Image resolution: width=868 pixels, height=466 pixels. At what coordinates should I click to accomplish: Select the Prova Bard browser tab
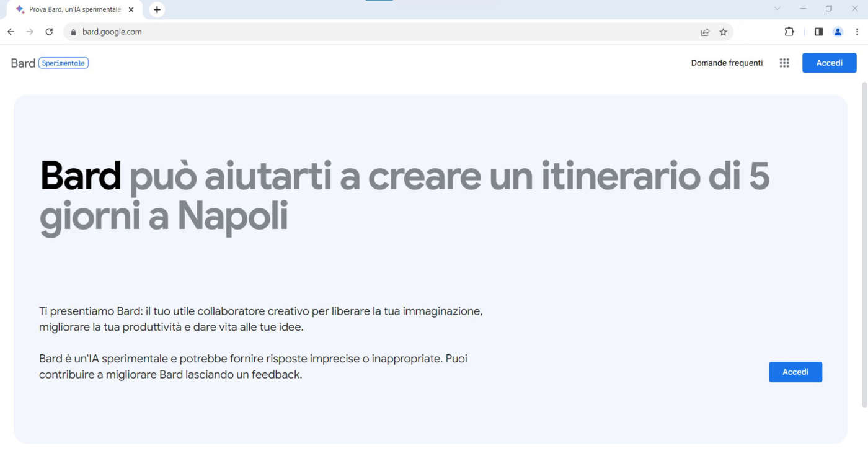[74, 9]
